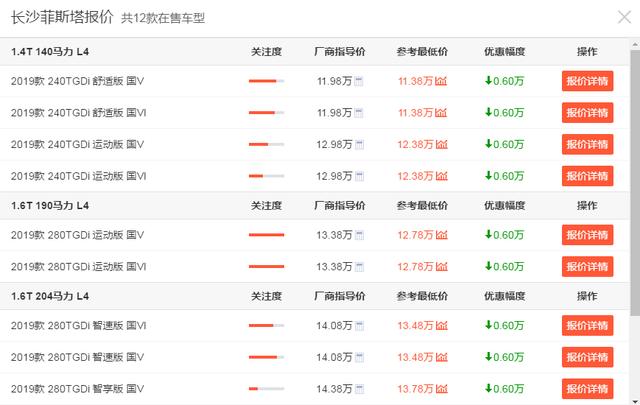Screen dimensions: 640x405
Task: Click the 1.6T 190马力 L4 group header
Action: point(50,206)
